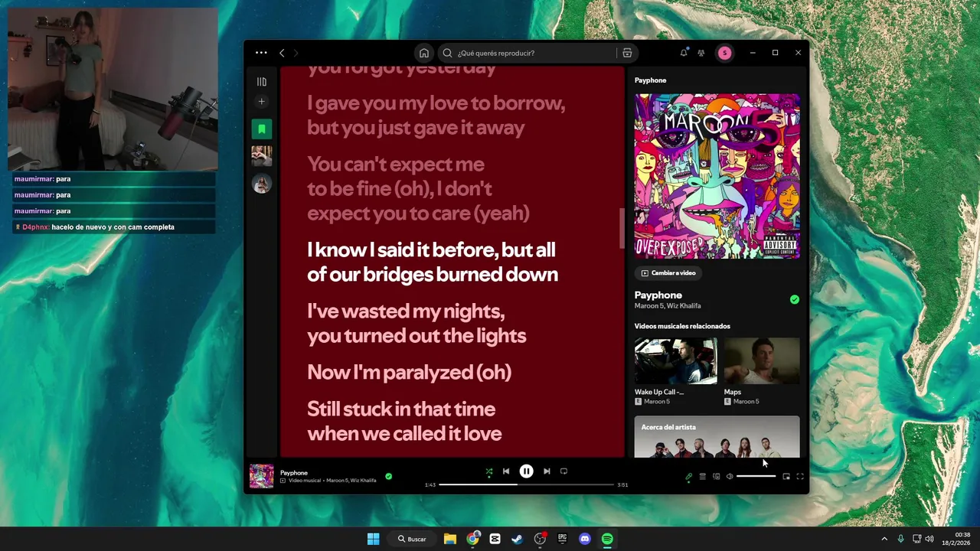Mute volume speaker icon
The height and width of the screenshot is (551, 980).
coord(730,476)
